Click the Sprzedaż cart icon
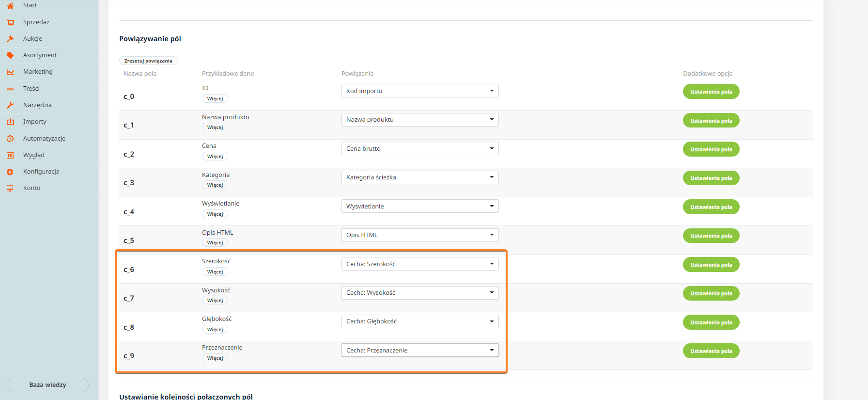 pyautogui.click(x=10, y=22)
